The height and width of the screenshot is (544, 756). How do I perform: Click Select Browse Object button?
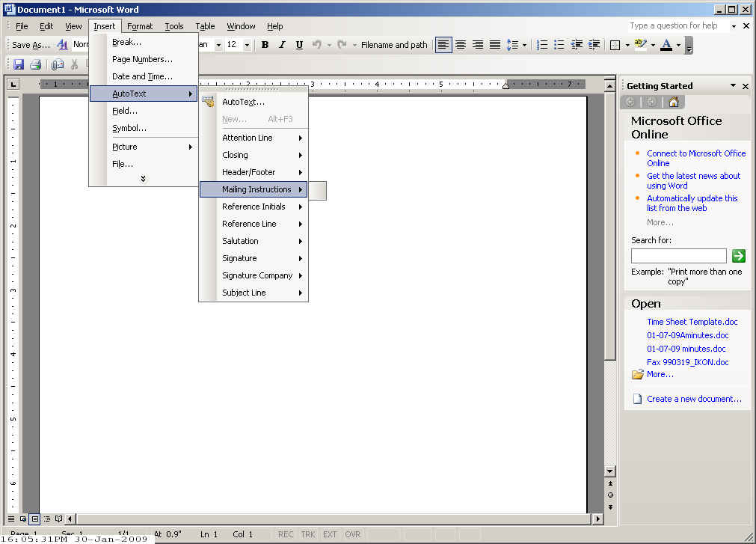pos(610,495)
